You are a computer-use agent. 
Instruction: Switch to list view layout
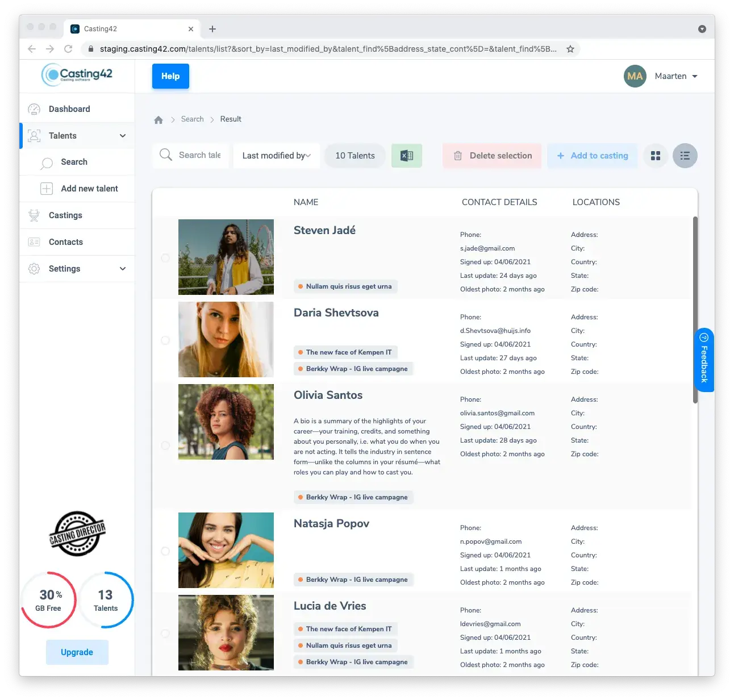[685, 156]
